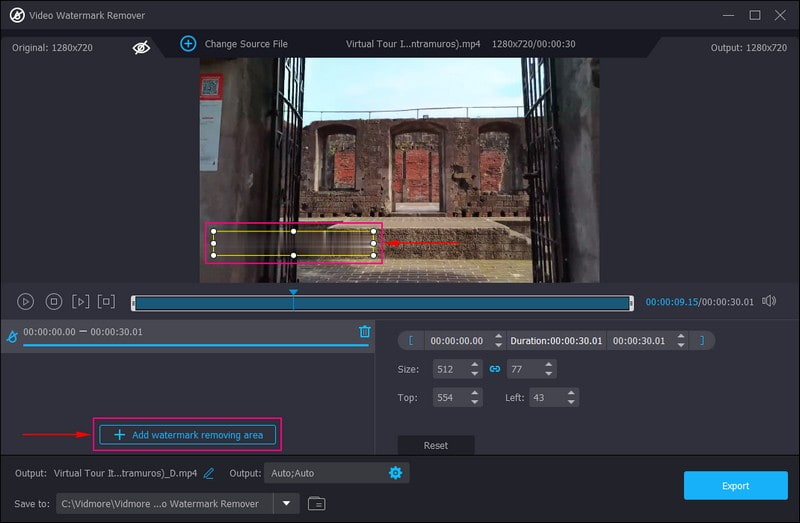
Task: Click pencil icon to rename output file
Action: tap(209, 473)
